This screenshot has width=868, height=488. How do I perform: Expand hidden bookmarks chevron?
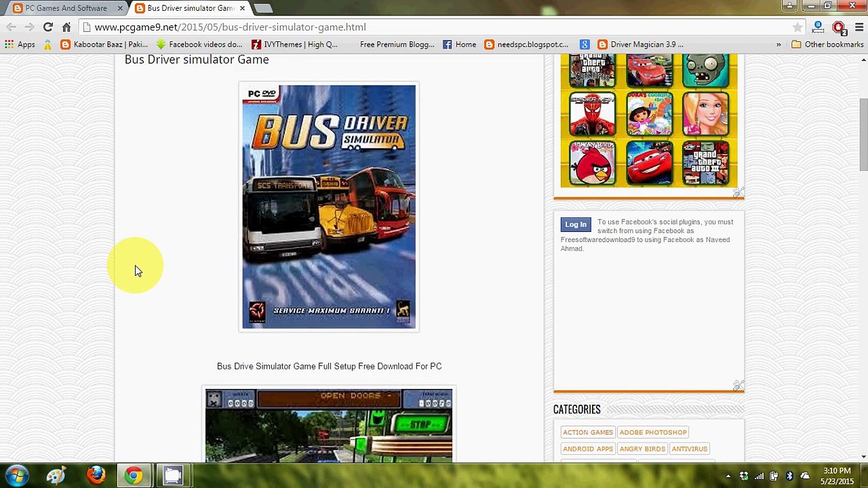point(778,45)
